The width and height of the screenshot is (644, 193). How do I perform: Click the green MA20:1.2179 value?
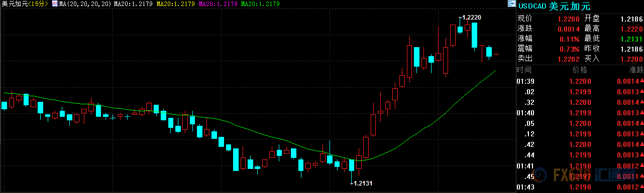260,4
